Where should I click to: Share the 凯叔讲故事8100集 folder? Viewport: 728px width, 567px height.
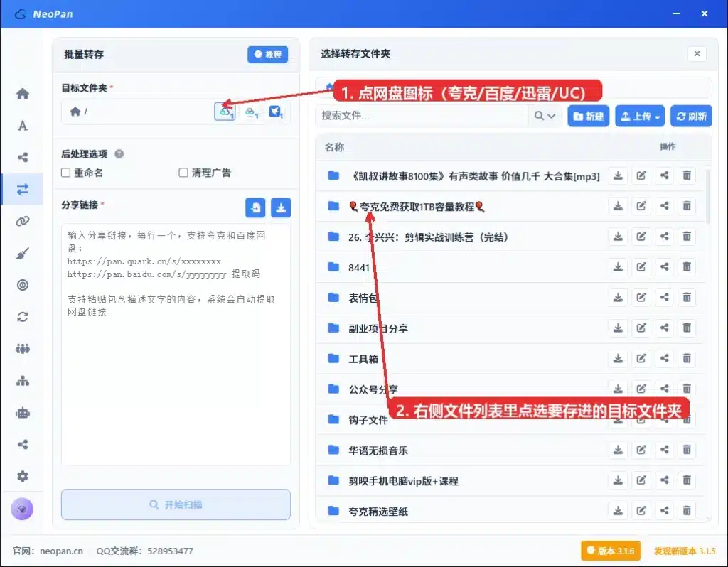(665, 175)
